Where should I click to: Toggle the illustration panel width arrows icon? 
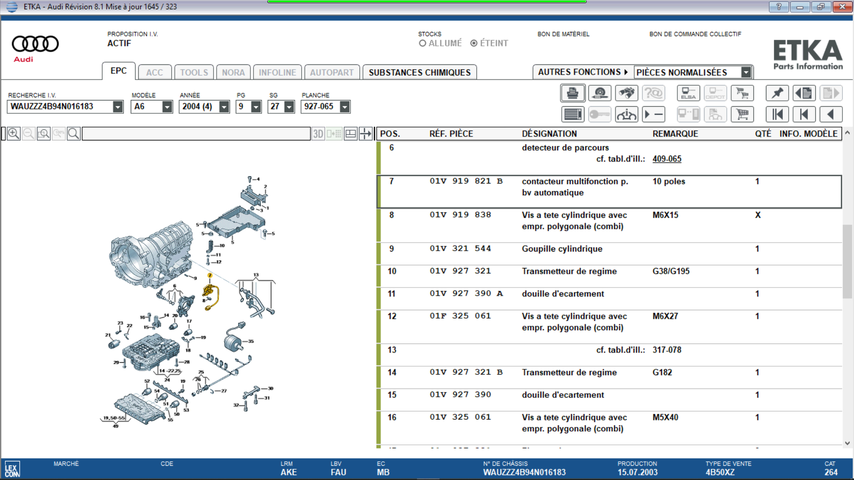point(366,134)
